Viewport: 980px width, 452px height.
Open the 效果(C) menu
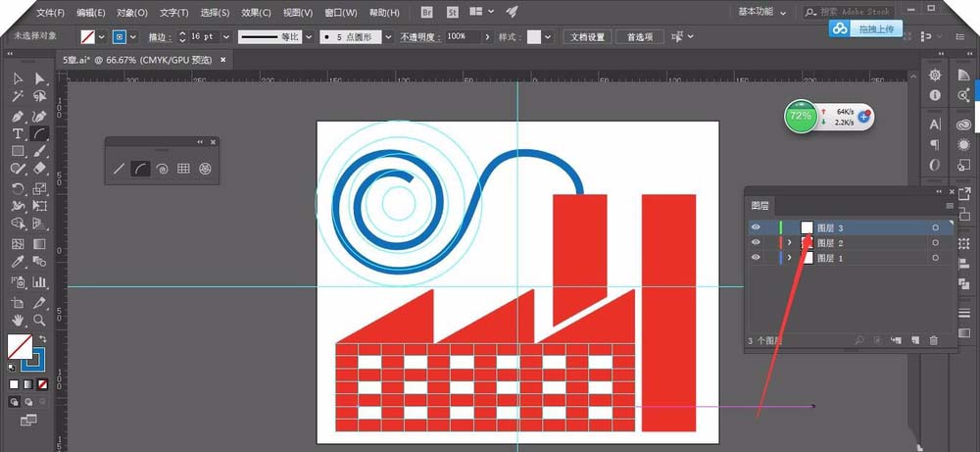256,13
